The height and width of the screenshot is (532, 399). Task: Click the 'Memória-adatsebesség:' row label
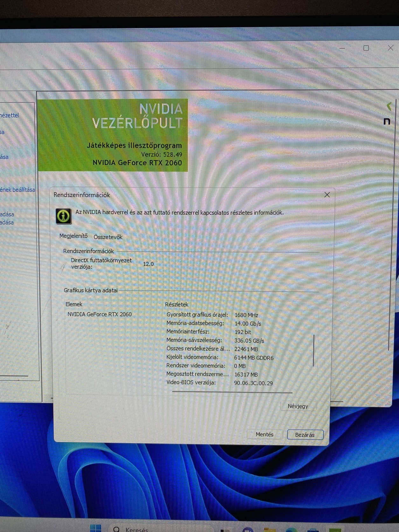pos(195,323)
